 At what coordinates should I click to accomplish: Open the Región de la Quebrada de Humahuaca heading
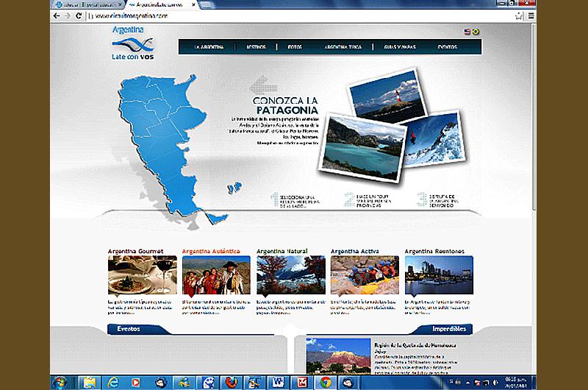coord(415,345)
